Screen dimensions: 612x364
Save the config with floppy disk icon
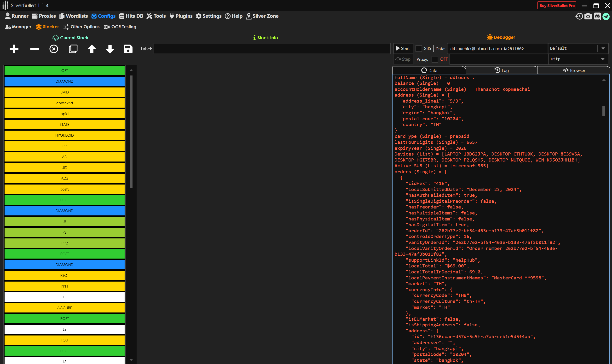coord(128,49)
